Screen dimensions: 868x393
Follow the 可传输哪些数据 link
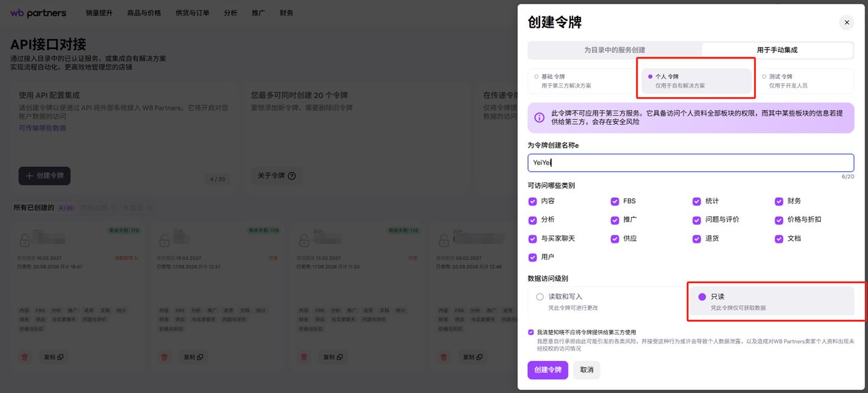(x=42, y=128)
